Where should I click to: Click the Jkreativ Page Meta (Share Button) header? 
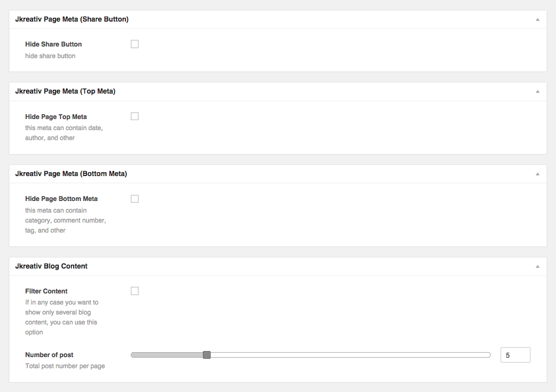coord(72,19)
